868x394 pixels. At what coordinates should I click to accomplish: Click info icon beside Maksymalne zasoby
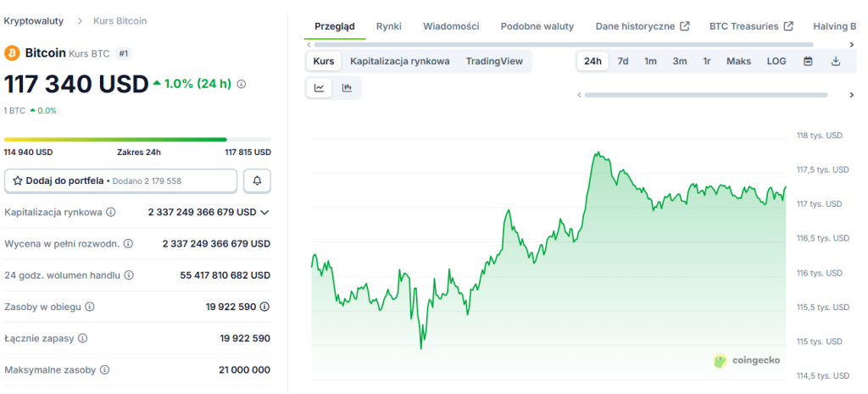pos(104,370)
